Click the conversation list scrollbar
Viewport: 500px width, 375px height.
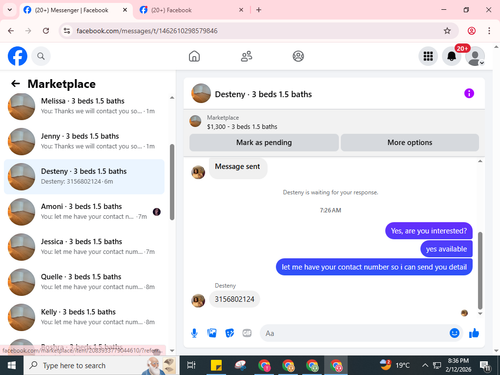172,182
